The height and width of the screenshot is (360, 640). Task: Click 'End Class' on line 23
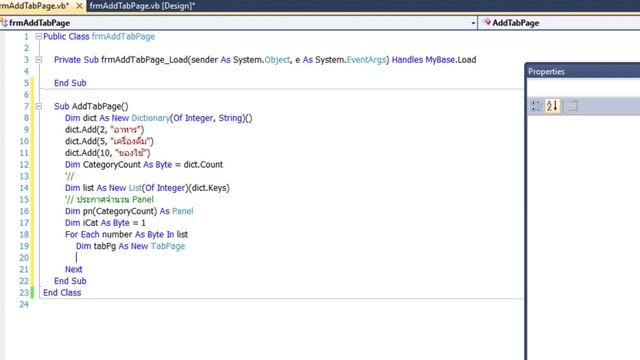pos(62,293)
